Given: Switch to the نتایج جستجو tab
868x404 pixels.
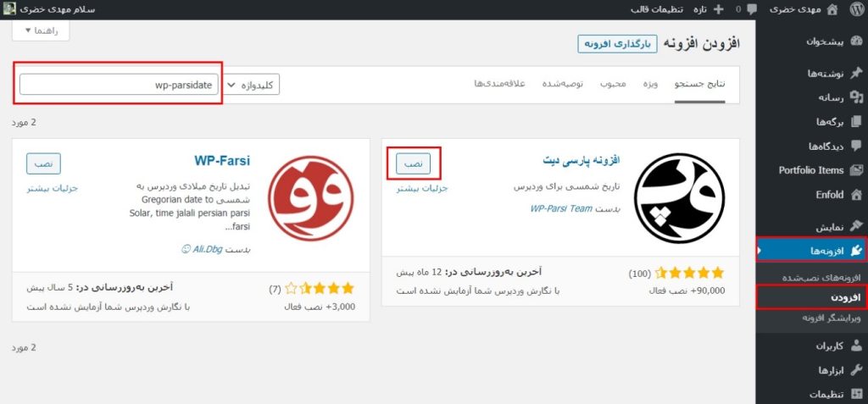Looking at the screenshot, I should click(x=699, y=84).
